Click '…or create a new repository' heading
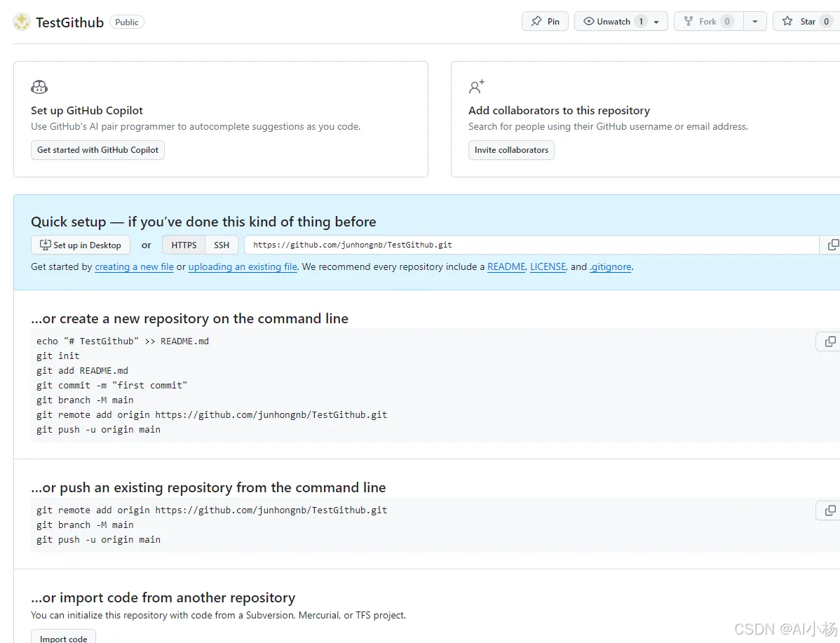 (x=189, y=319)
